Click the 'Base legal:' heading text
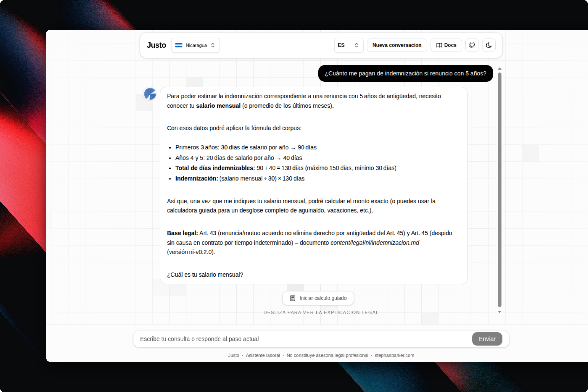588x392 pixels. (182, 233)
